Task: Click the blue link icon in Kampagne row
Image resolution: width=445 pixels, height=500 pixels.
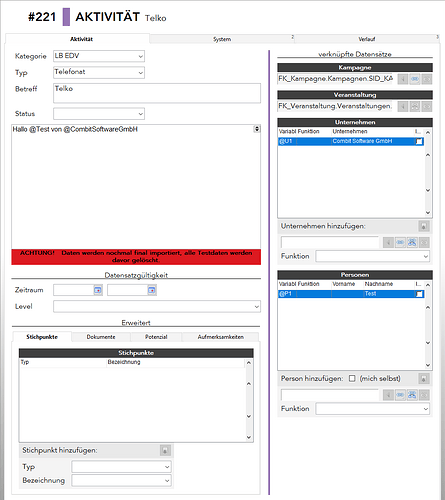Action: (x=415, y=79)
